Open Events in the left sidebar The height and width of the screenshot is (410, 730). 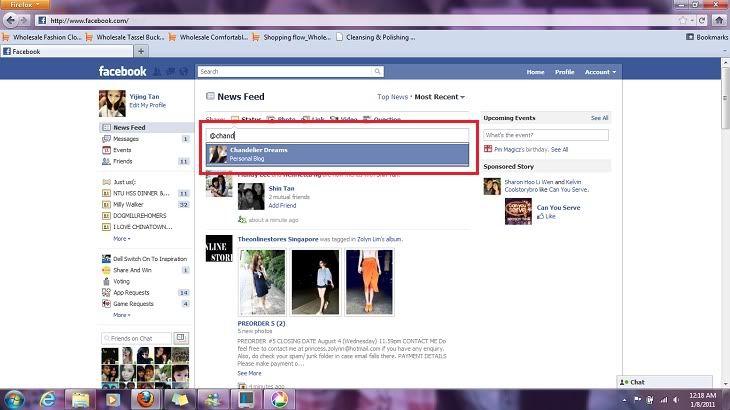122,150
